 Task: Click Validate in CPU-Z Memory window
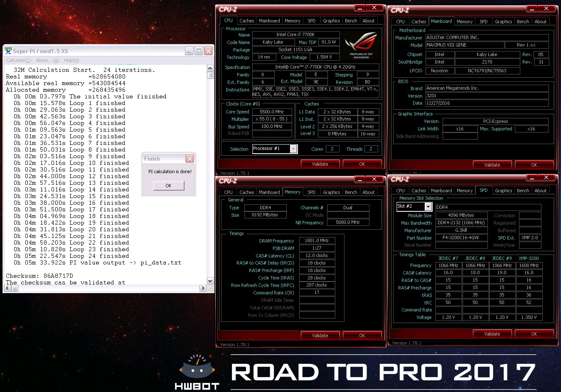(x=320, y=336)
